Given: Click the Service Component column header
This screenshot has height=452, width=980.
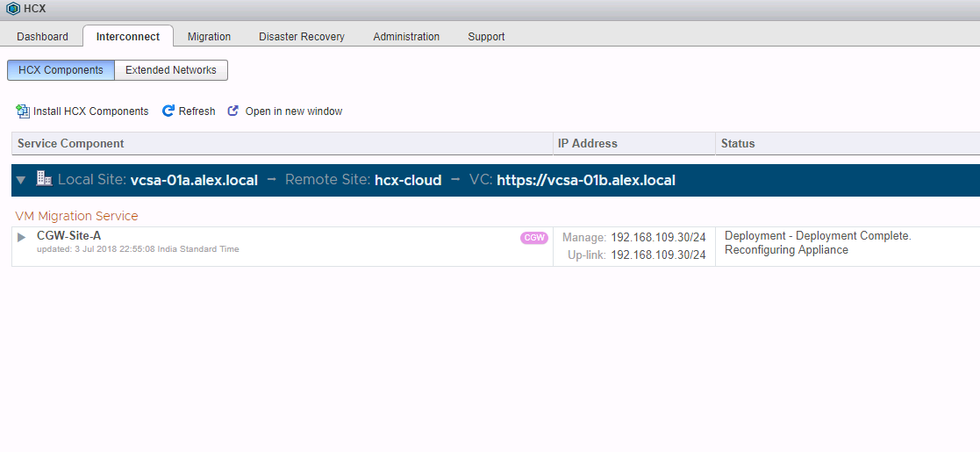Looking at the screenshot, I should pyautogui.click(x=71, y=143).
